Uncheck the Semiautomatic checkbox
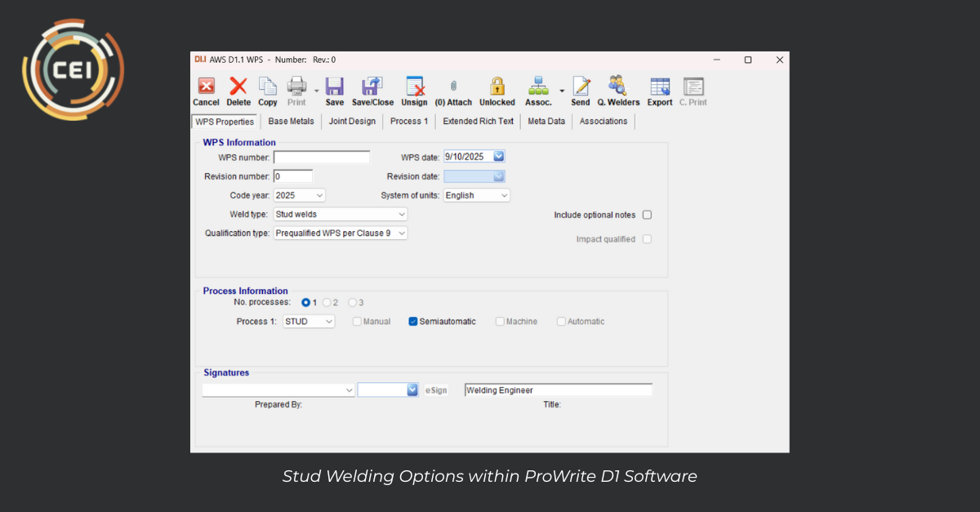The image size is (980, 512). coord(413,322)
